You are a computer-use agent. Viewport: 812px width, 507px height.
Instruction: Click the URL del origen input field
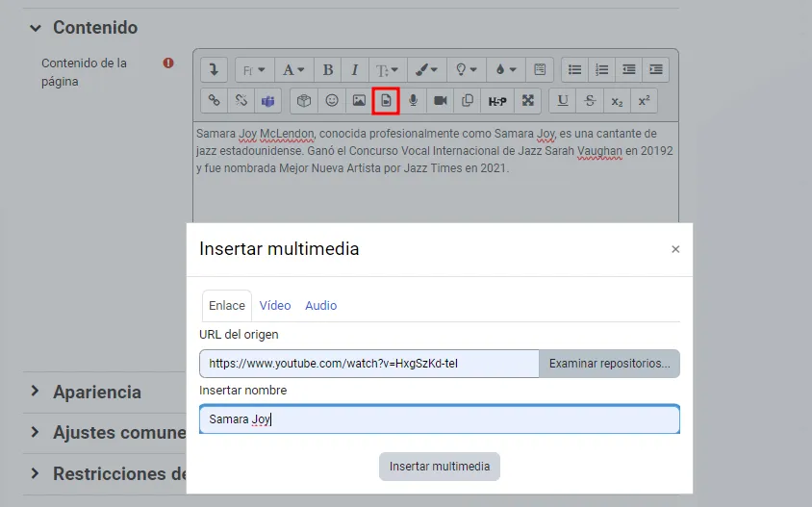click(x=368, y=364)
